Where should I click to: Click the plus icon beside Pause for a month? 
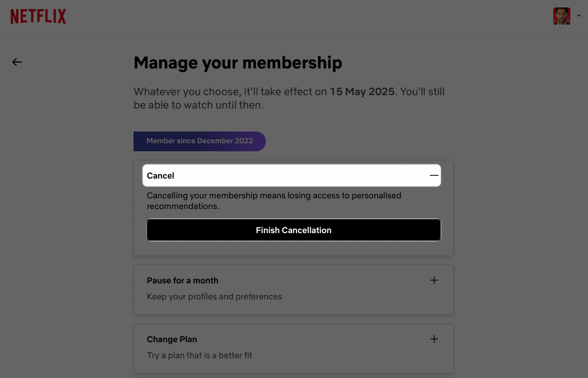(434, 280)
